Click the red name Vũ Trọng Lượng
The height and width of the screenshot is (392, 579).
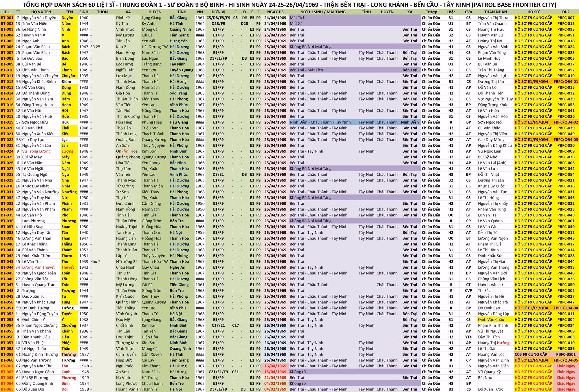point(36,151)
